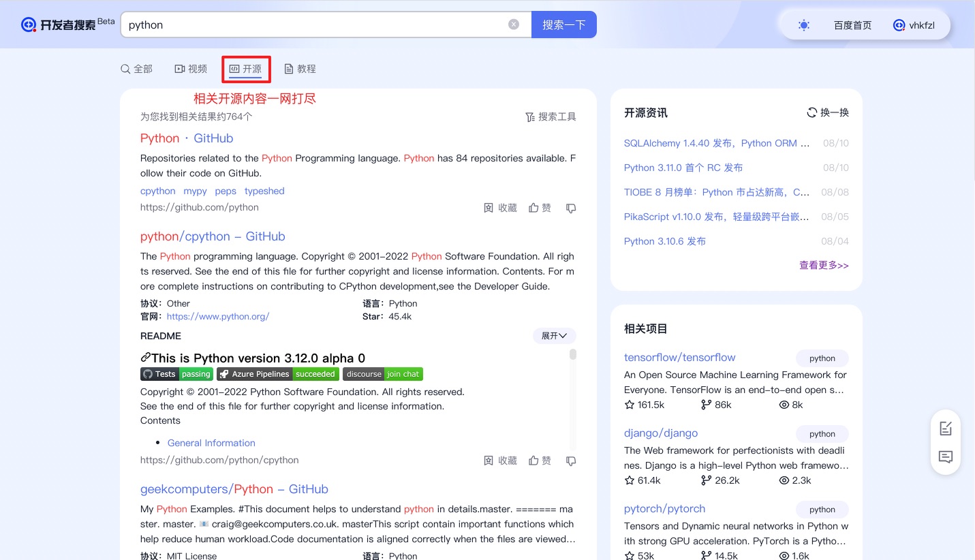Screen dimensions: 975x560
Task: Open 搜索工具 filter options
Action: click(x=551, y=116)
